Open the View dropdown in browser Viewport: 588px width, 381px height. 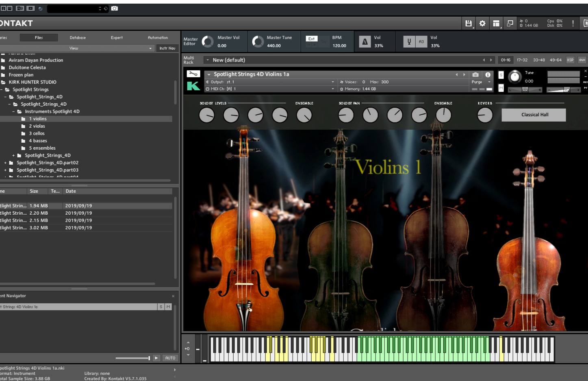click(x=77, y=48)
